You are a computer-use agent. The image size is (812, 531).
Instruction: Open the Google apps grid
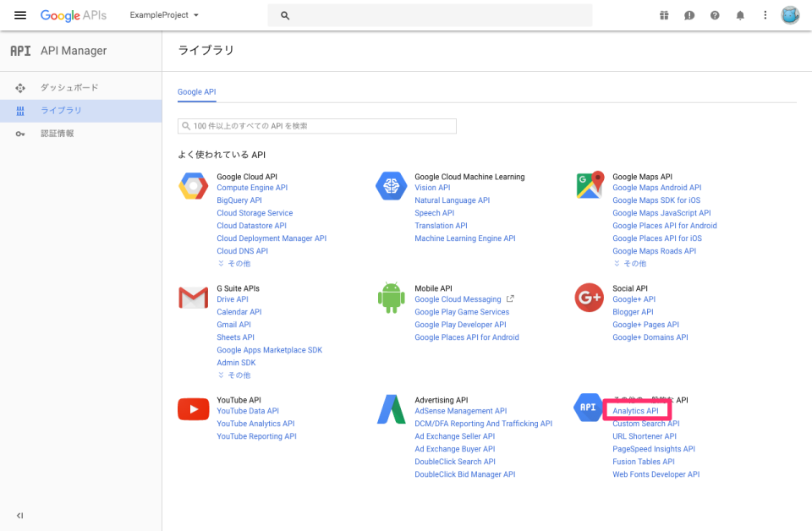[x=664, y=14]
